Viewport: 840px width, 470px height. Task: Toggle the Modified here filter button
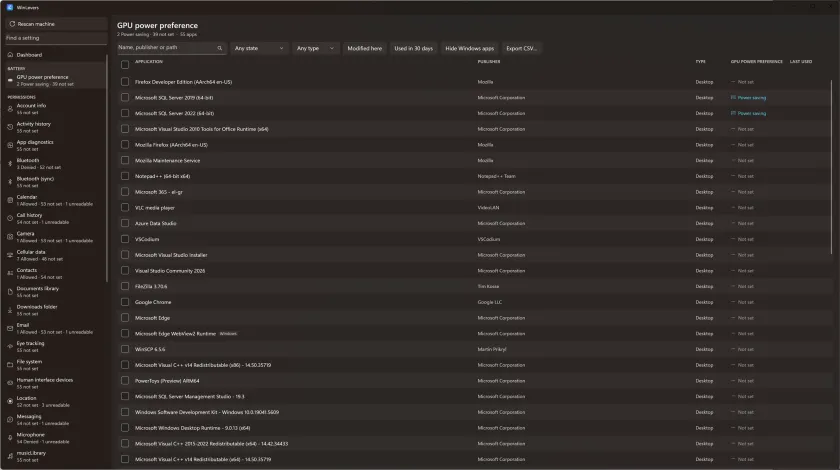point(364,48)
